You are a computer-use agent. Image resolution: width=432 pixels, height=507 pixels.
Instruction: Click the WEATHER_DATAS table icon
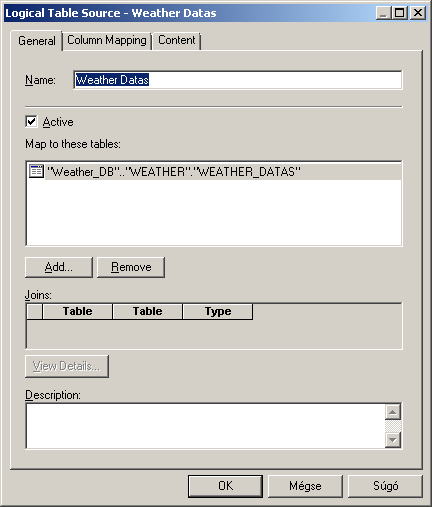click(x=36, y=171)
